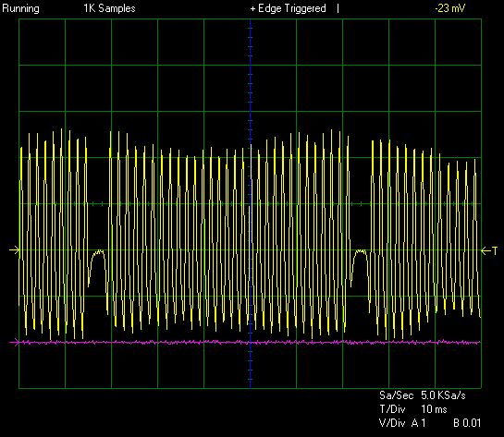
Task: Click the channel B 0.01 volts setting
Action: click(467, 423)
